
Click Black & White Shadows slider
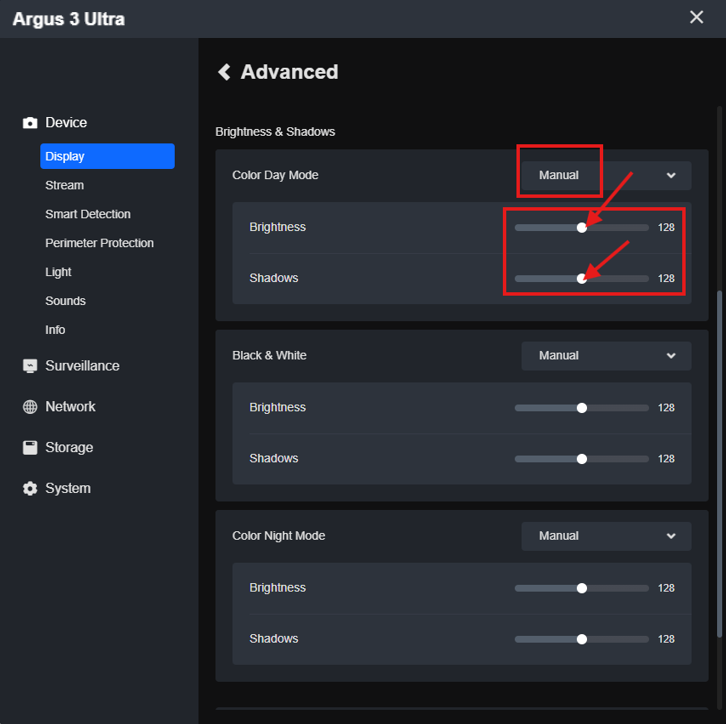click(x=582, y=459)
